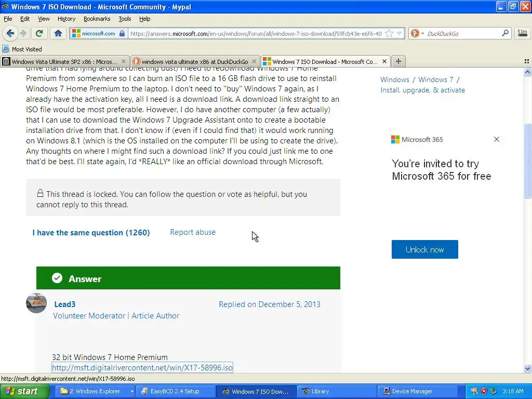Click the green Answer checkmark icon
Image resolution: width=532 pixels, height=399 pixels.
point(57,278)
